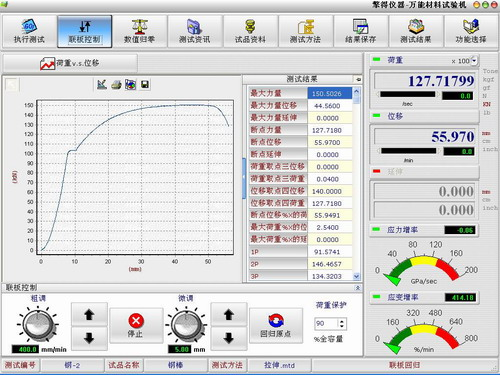Switch to the 联板控制 toolbar tab
500x375 pixels.
(x=84, y=31)
